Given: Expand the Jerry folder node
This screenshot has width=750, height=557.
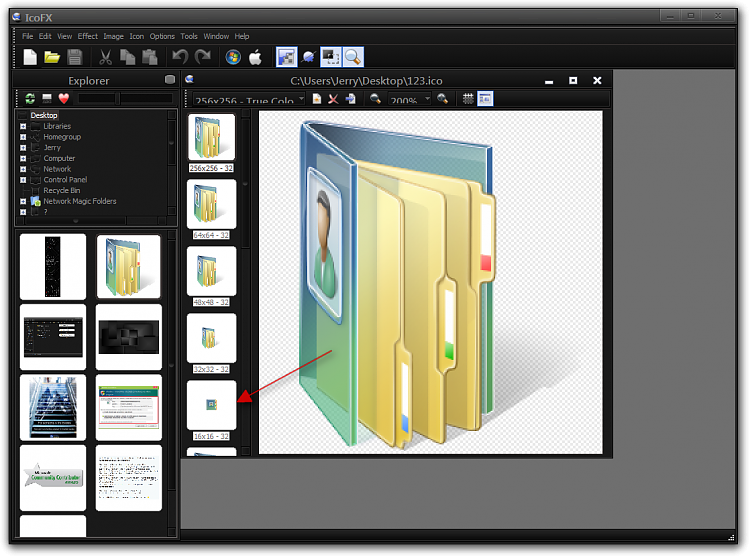Looking at the screenshot, I should [23, 148].
